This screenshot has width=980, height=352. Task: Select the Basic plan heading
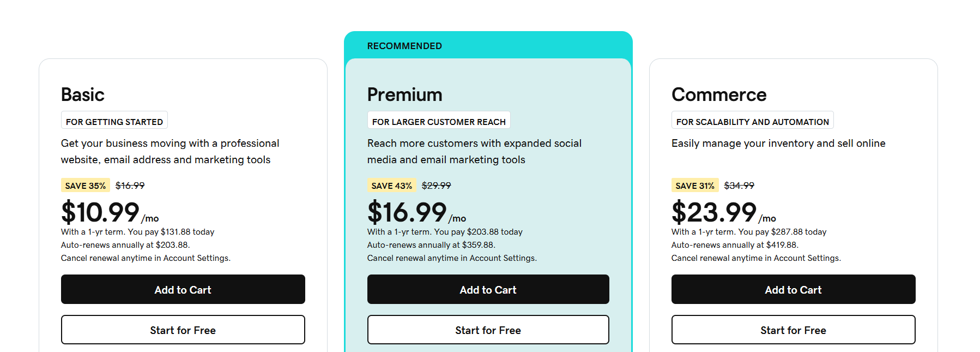coord(82,94)
